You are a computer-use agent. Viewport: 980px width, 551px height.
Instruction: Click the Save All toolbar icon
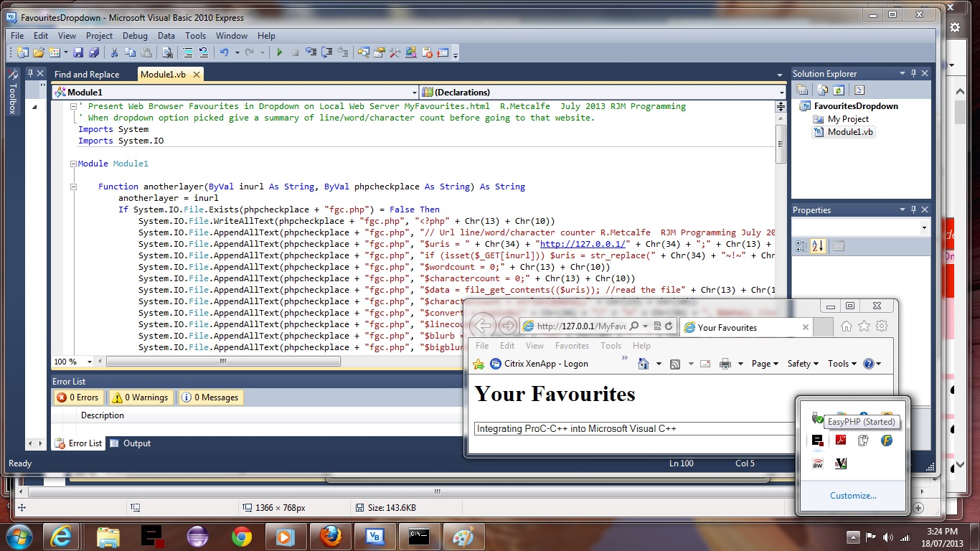point(94,52)
